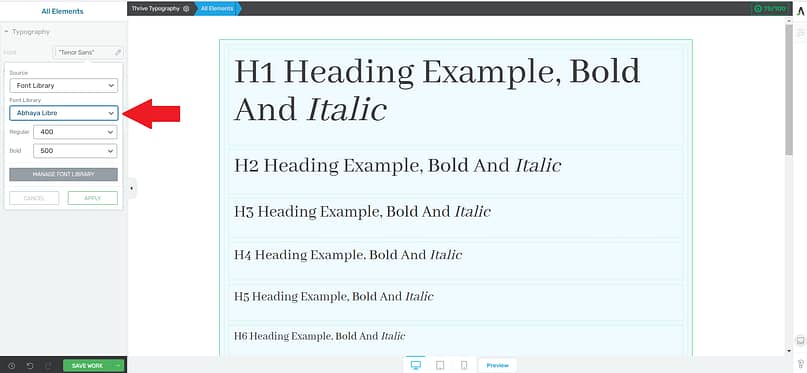Click the scrollbar down arrow
Screen dimensions: 807x373
789,351
